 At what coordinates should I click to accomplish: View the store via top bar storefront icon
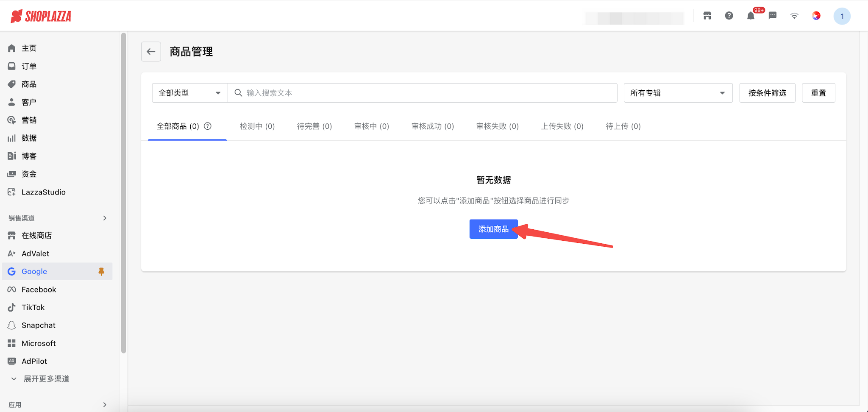pyautogui.click(x=707, y=16)
